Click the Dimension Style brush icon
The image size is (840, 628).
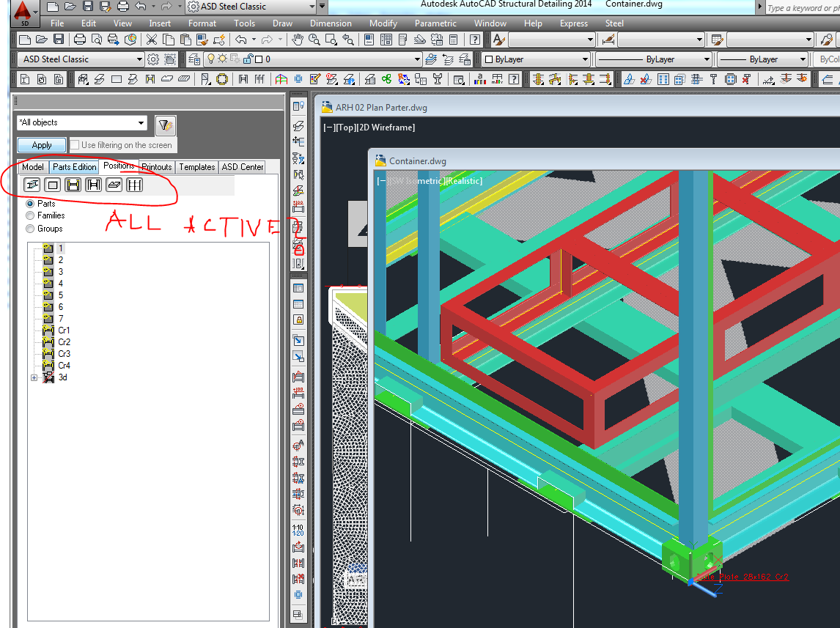(x=608, y=40)
